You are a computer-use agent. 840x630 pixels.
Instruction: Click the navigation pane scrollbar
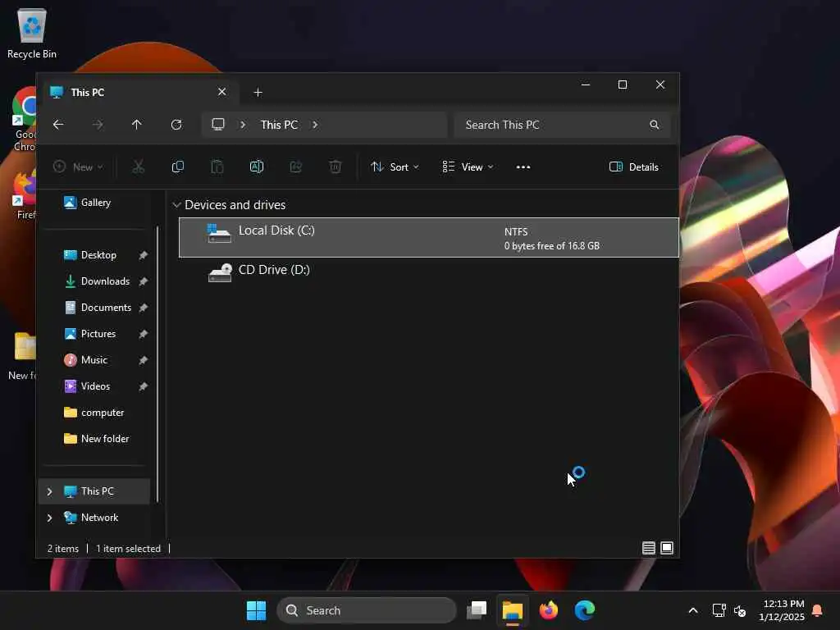(157, 364)
